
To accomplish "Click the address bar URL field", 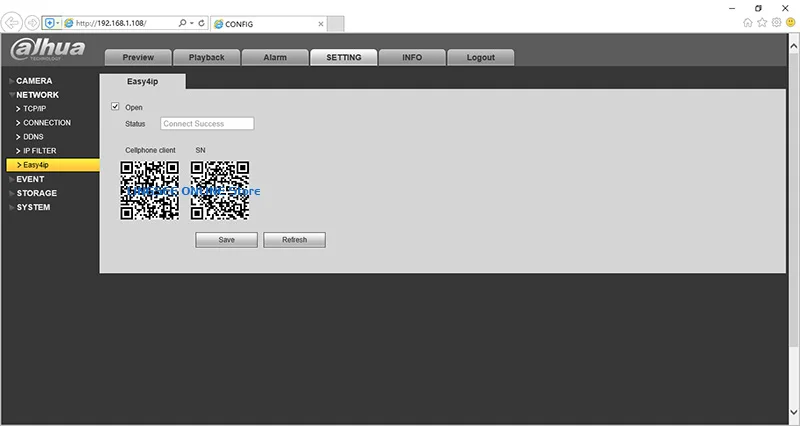I will (124, 23).
